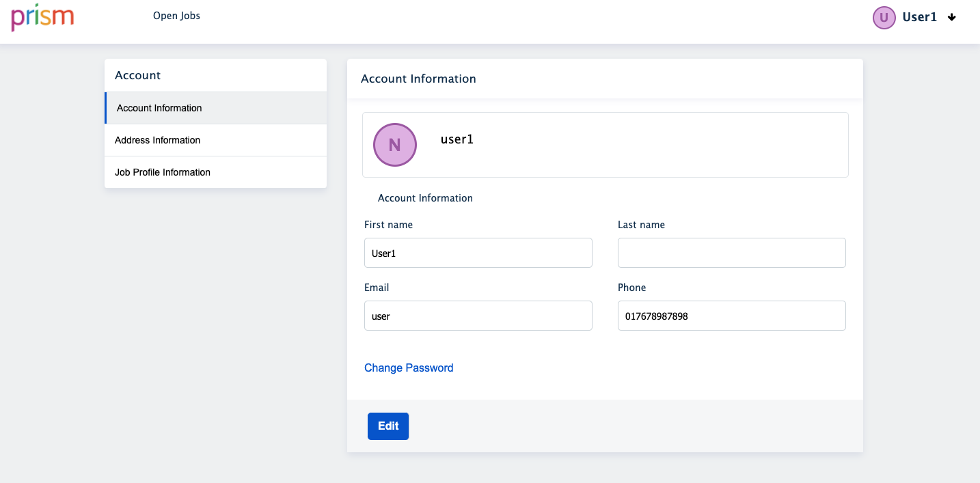This screenshot has width=980, height=483.
Task: Open the Change Password link
Action: pos(409,368)
